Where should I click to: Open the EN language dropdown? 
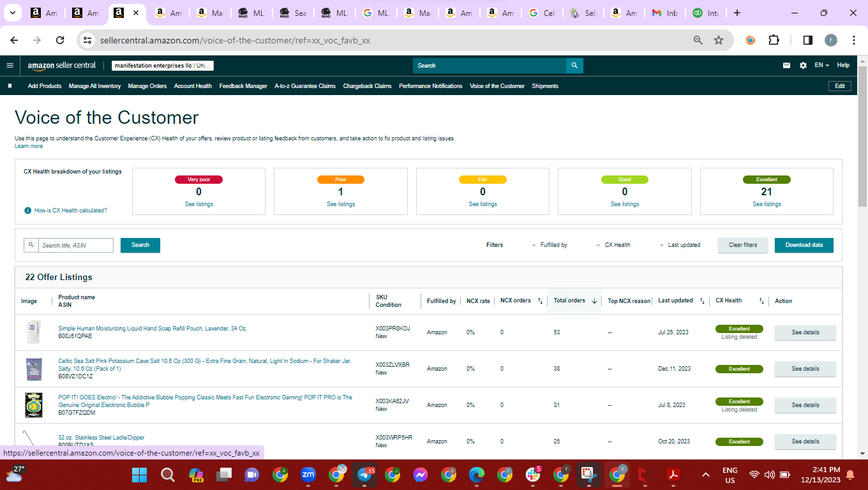(x=821, y=65)
